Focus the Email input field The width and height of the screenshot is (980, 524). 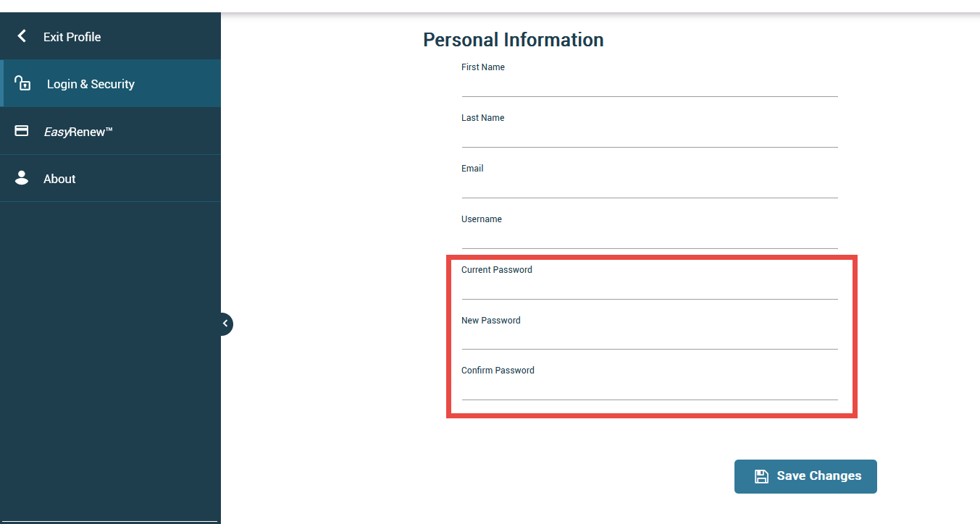650,187
